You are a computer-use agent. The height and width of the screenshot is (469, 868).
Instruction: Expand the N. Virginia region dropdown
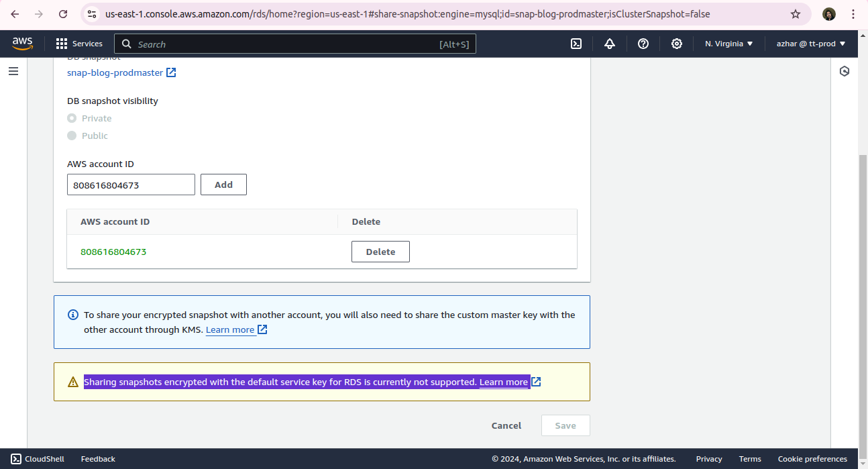[x=728, y=44]
